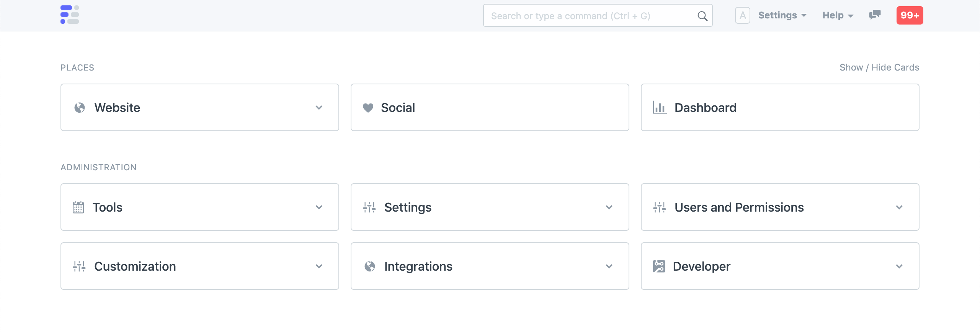Click the Integrations globe icon

(370, 266)
